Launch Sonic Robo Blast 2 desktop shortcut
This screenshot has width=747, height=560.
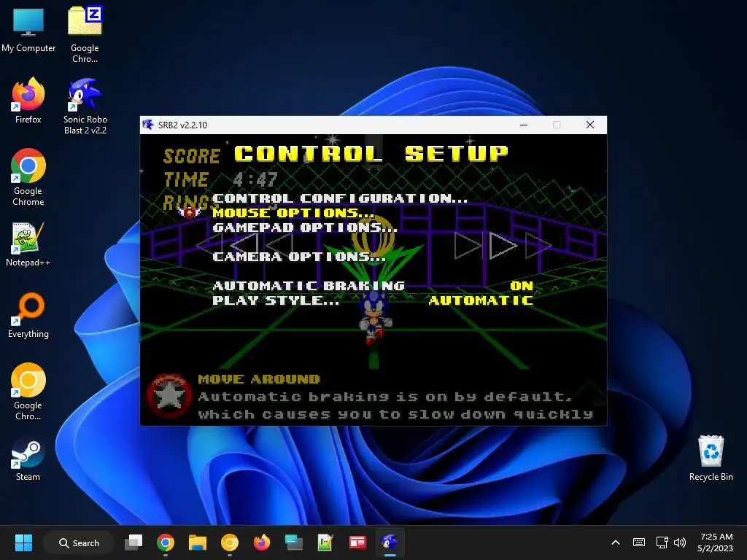click(85, 106)
